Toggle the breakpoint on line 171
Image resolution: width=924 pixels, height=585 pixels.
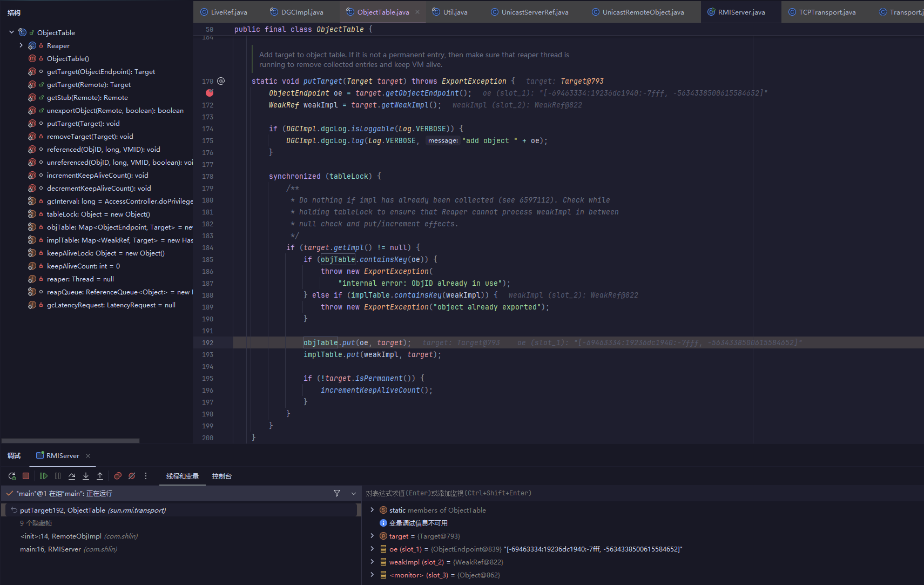(x=210, y=93)
